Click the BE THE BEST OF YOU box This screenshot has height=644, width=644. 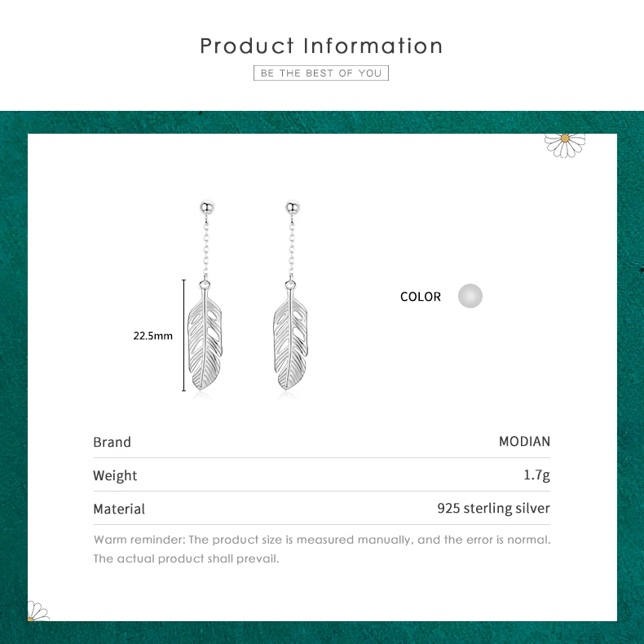pos(320,73)
